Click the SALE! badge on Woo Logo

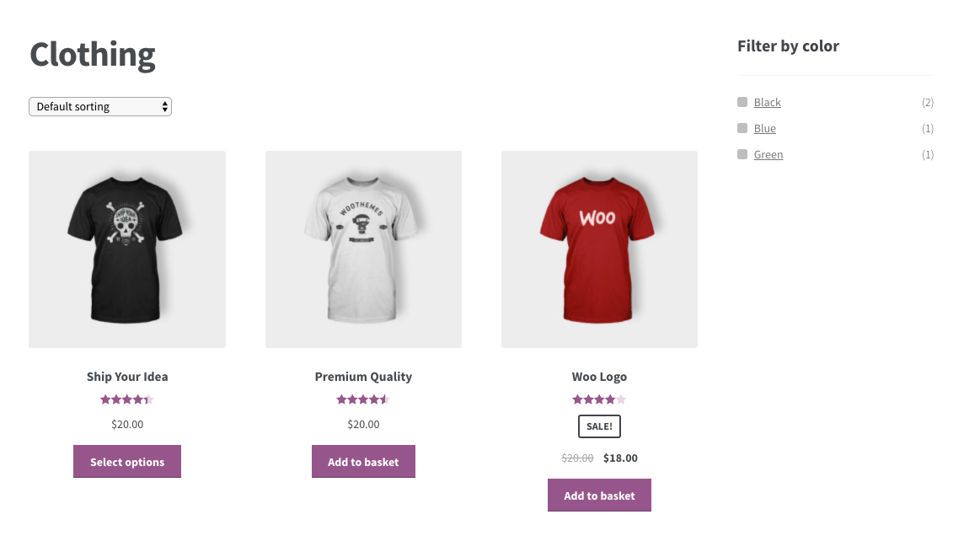[x=599, y=426]
